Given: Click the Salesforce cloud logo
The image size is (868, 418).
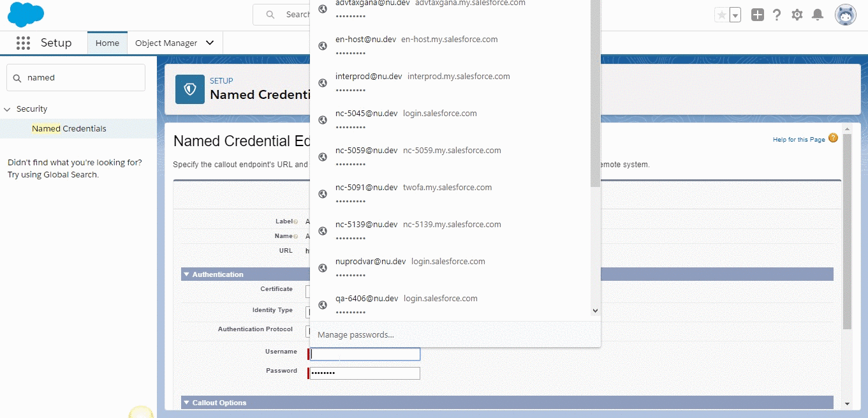Looking at the screenshot, I should pos(26,15).
